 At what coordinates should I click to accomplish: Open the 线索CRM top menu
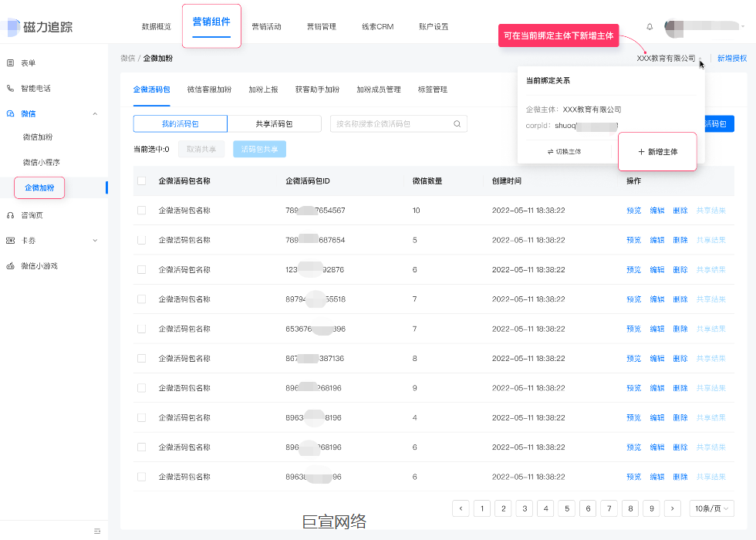pos(377,26)
